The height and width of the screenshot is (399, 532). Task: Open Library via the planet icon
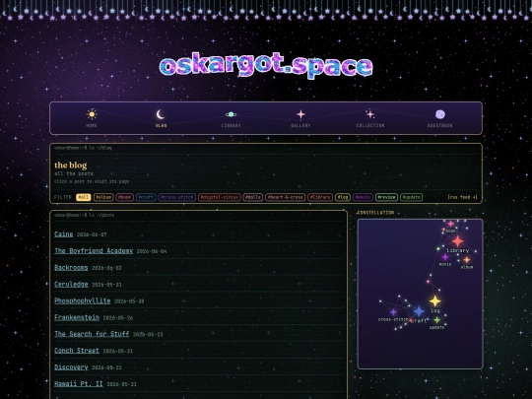point(232,114)
